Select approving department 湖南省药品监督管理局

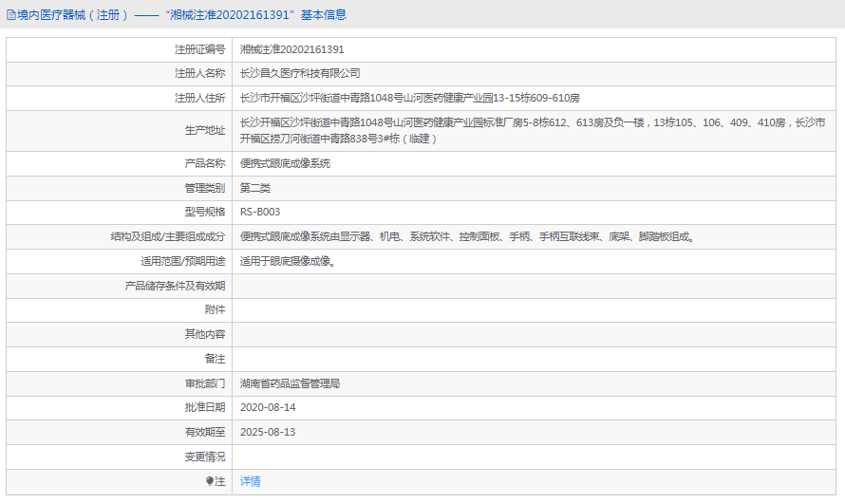[290, 383]
